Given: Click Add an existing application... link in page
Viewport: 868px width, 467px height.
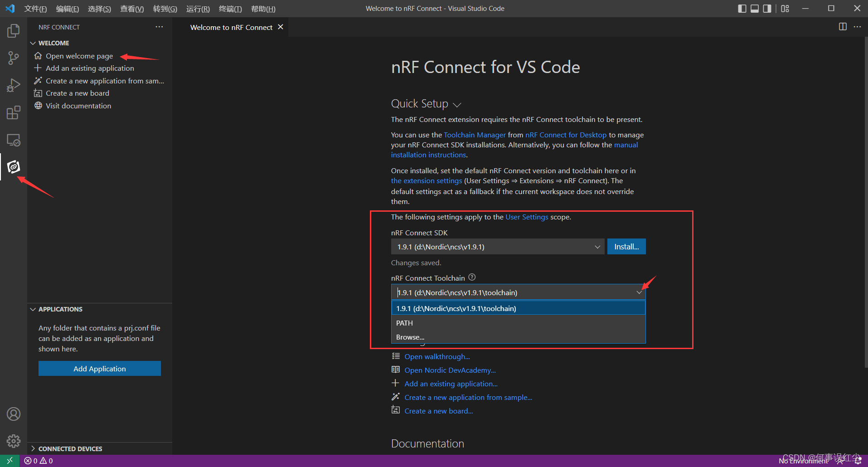Looking at the screenshot, I should point(451,384).
